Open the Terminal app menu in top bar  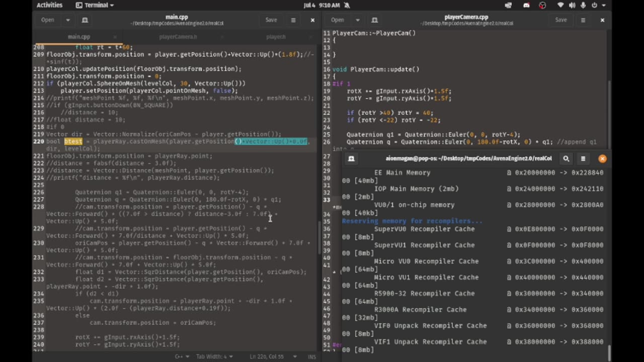click(95, 5)
